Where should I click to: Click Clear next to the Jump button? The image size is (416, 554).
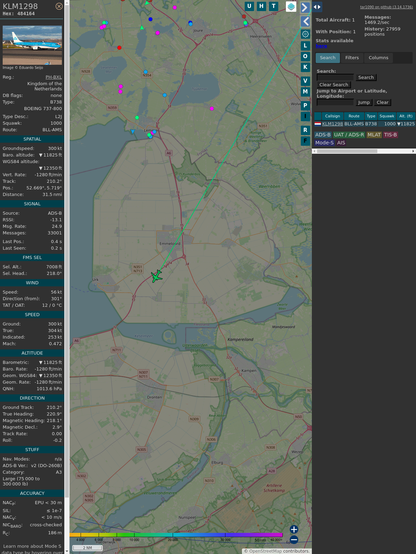coord(382,102)
